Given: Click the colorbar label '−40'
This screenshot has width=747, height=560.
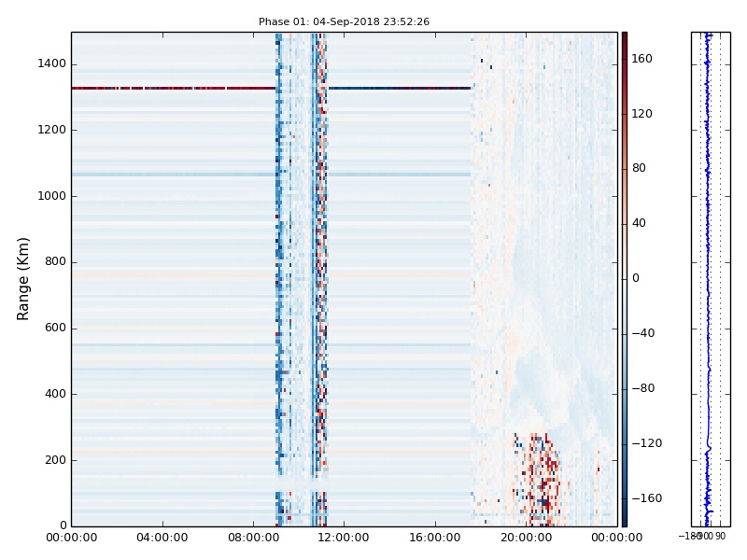Looking at the screenshot, I should [x=643, y=333].
